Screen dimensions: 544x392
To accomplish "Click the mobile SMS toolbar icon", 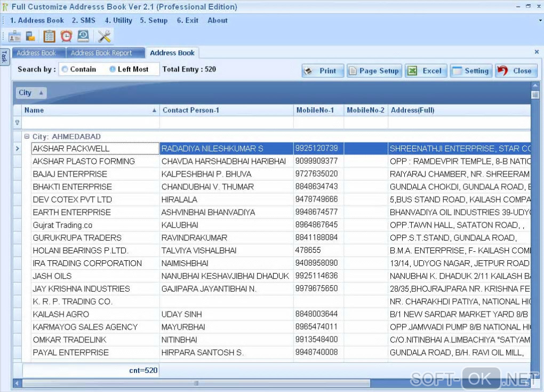I will 31,36.
